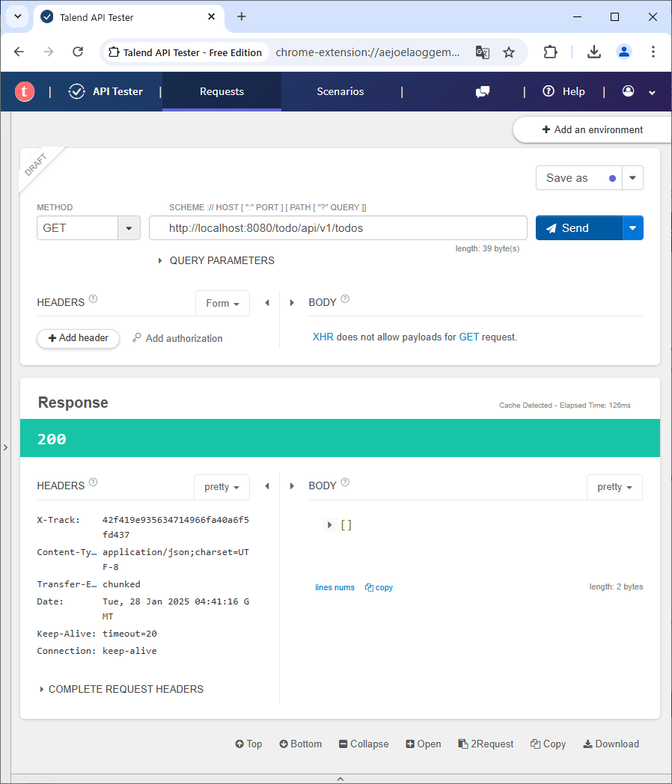Click the Chrome extensions puzzle icon
Image resolution: width=672 pixels, height=784 pixels.
coord(550,52)
